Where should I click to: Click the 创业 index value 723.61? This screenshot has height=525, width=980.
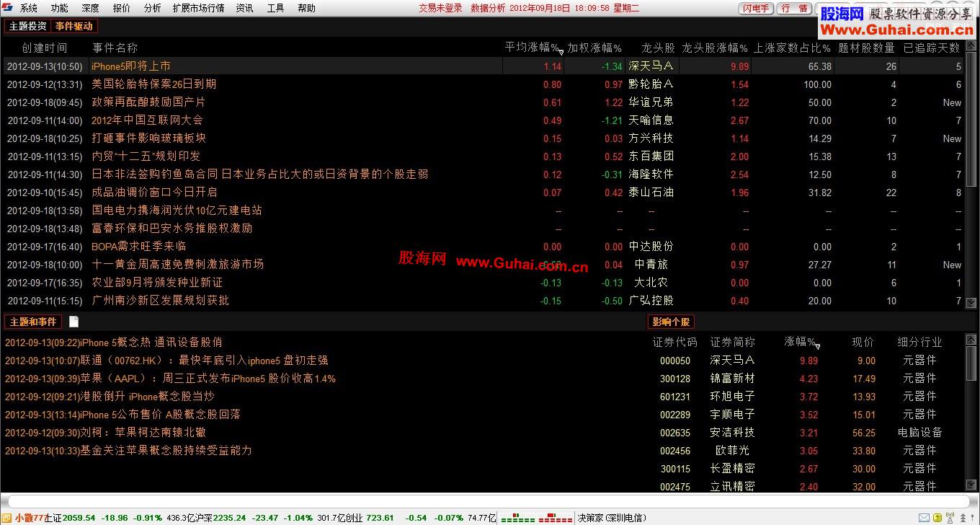pyautogui.click(x=380, y=518)
